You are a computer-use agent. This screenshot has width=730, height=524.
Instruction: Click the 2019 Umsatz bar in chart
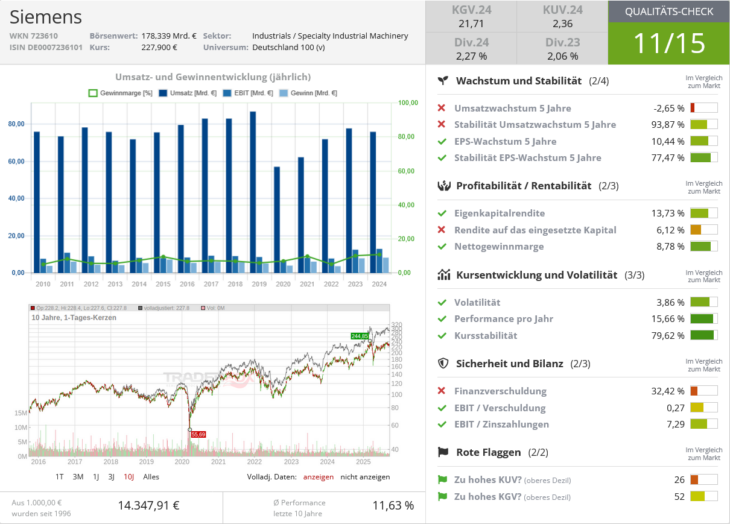(x=253, y=192)
